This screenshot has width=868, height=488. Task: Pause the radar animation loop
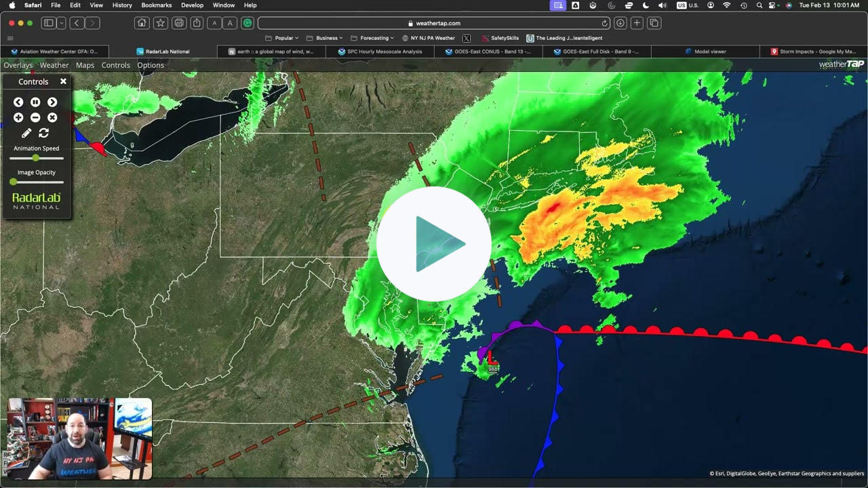tap(35, 102)
